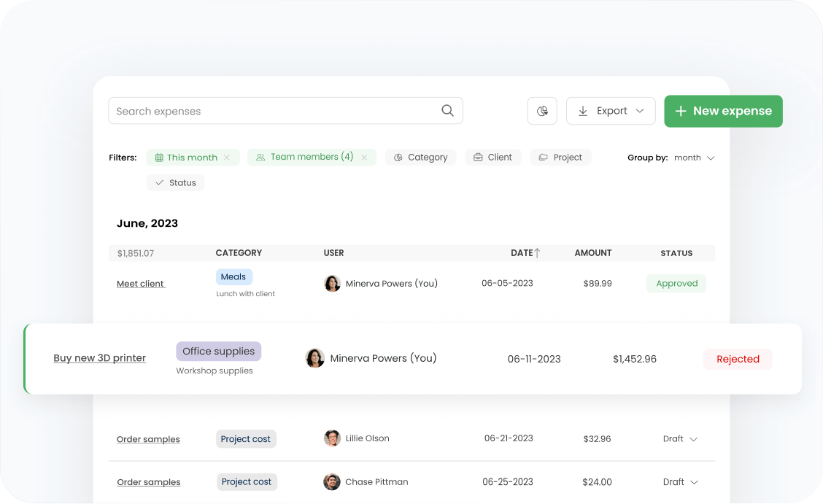Sort by the DATE arrow icon

538,253
